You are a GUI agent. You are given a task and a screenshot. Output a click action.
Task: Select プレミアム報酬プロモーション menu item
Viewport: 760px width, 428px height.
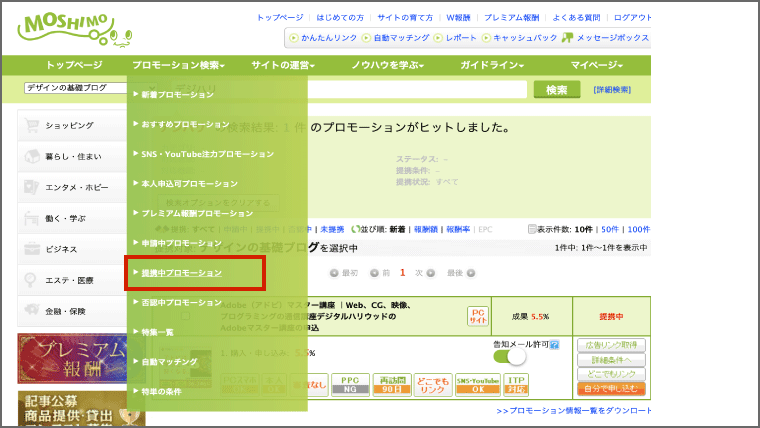(x=197, y=213)
